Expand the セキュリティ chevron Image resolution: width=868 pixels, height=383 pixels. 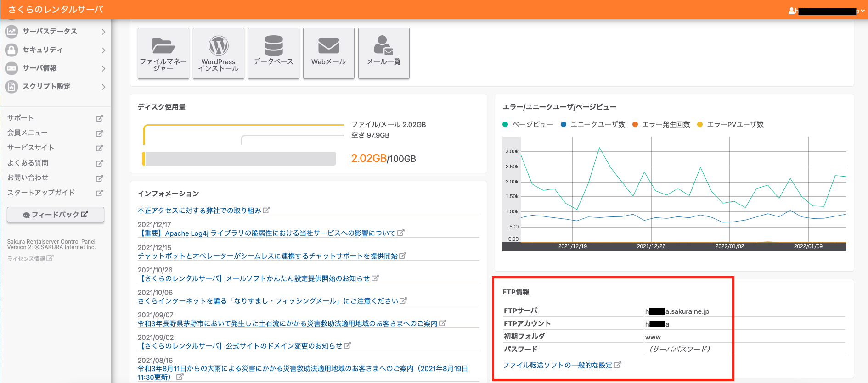(103, 50)
